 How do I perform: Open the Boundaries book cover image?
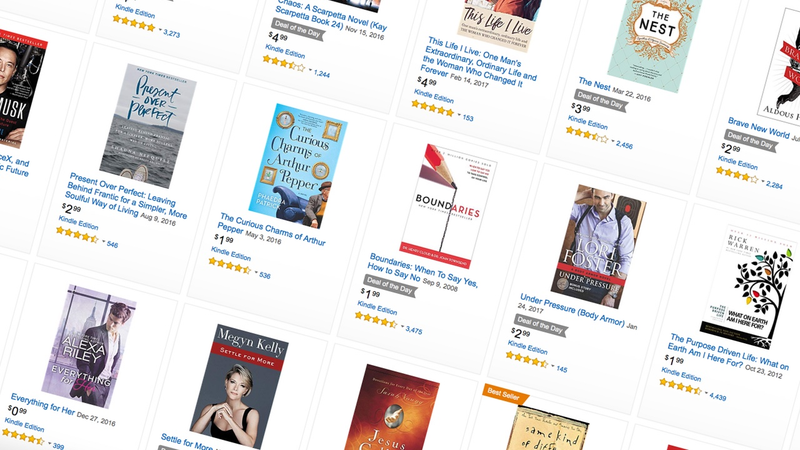pyautogui.click(x=448, y=206)
